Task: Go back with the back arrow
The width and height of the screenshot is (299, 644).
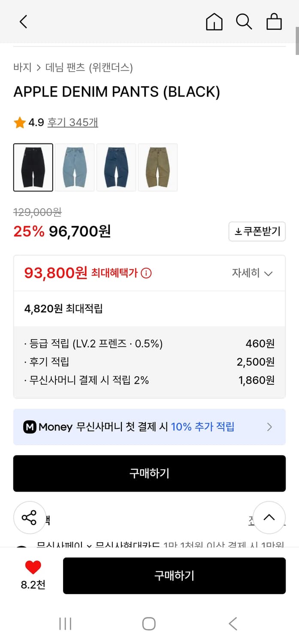Action: coord(23,21)
